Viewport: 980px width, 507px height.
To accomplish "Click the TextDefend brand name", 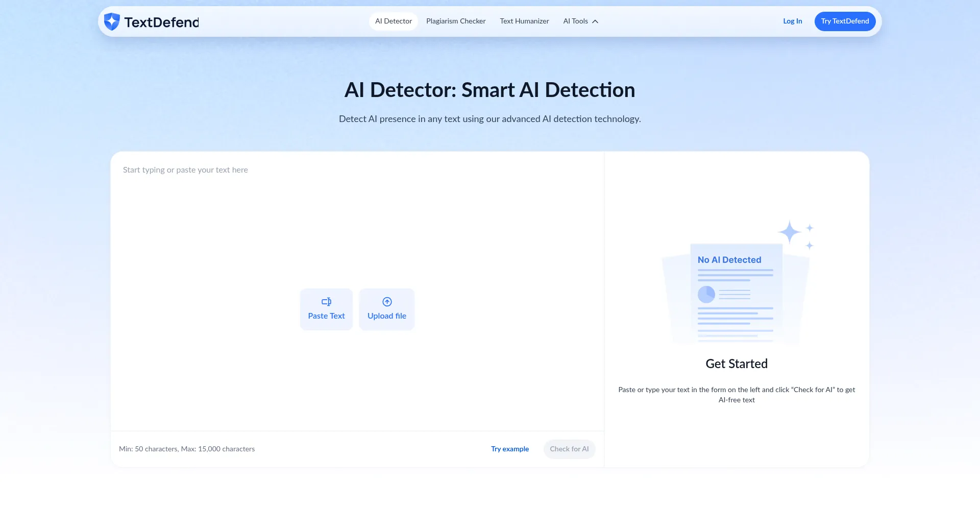I will [x=161, y=22].
